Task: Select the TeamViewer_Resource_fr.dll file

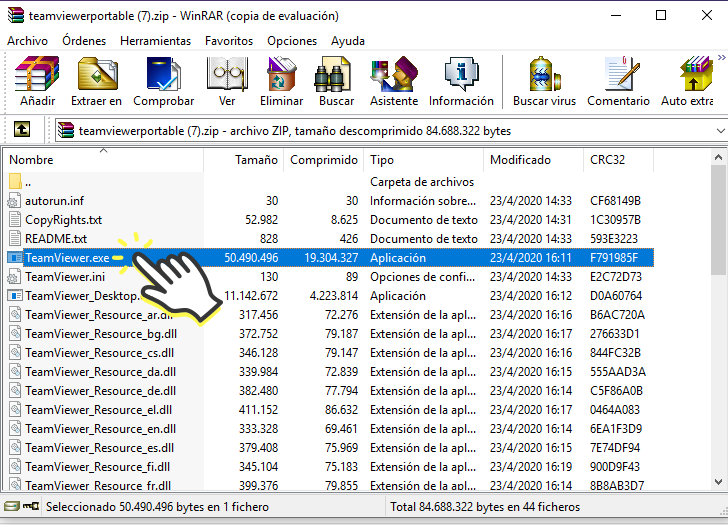Action: (x=98, y=486)
